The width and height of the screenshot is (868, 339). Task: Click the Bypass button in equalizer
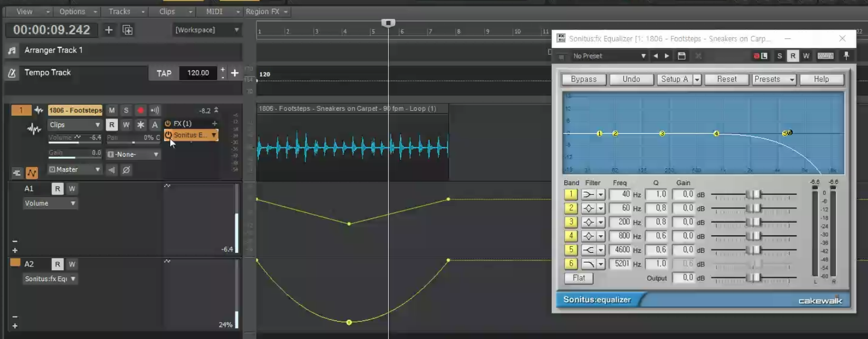pyautogui.click(x=584, y=80)
